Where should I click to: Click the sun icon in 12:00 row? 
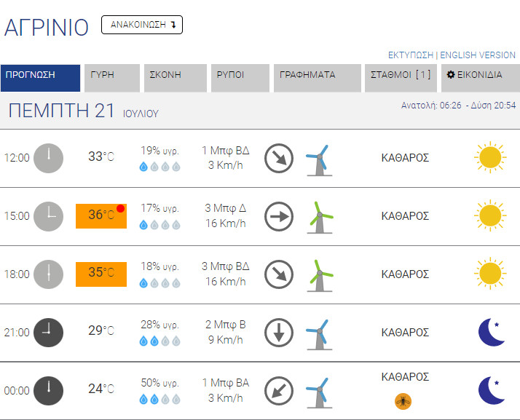point(489,157)
